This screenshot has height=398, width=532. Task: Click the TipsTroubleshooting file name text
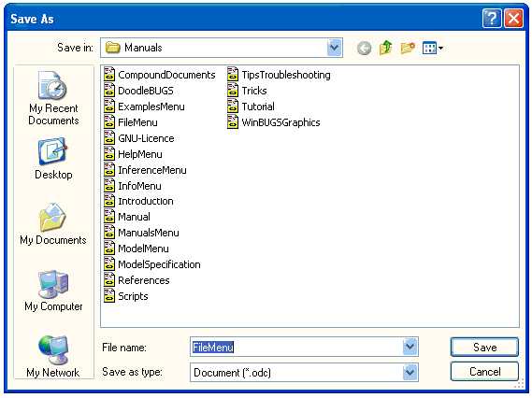pos(286,75)
